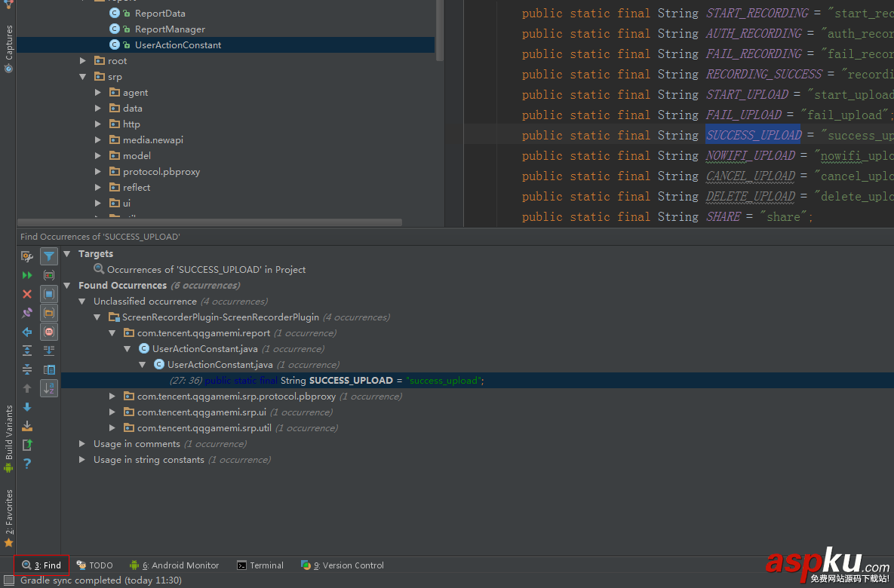Open Find panel help question mark
This screenshot has height=588, width=894.
pyautogui.click(x=27, y=463)
